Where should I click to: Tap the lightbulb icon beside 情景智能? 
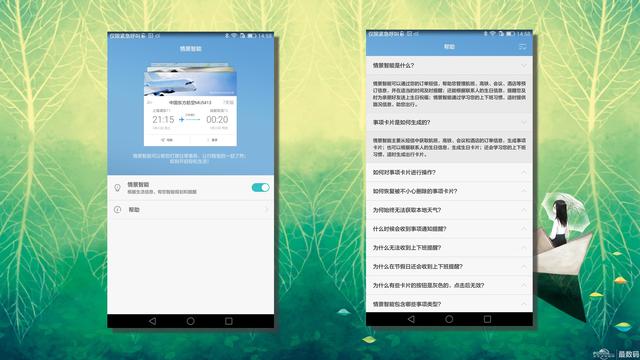point(118,188)
